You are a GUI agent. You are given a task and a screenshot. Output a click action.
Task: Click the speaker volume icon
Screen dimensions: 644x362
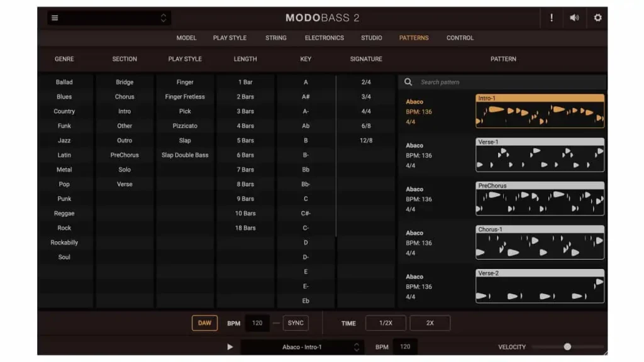coord(574,18)
